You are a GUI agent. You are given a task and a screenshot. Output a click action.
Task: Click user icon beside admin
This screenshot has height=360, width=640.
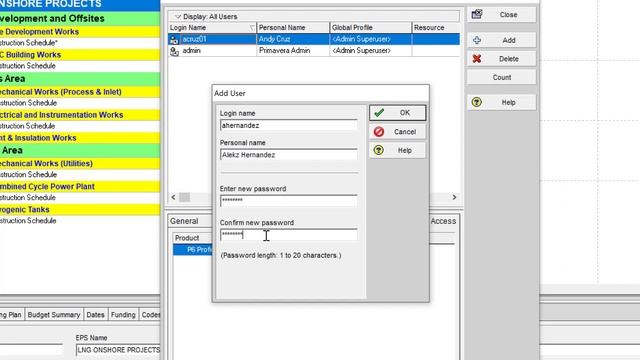[x=174, y=51]
